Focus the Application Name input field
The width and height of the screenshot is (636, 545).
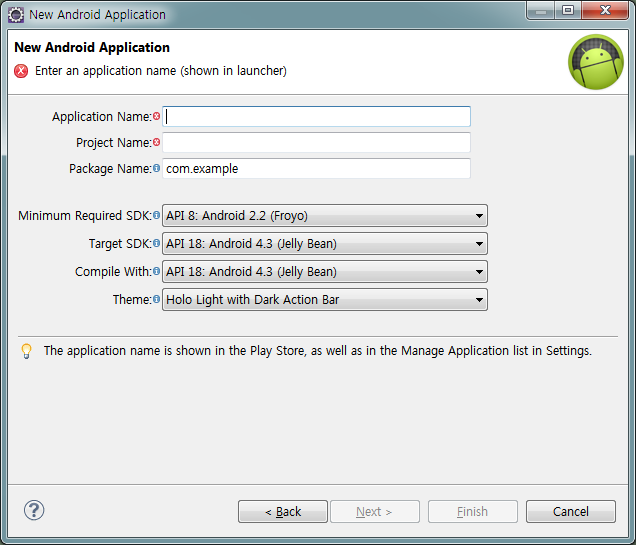(316, 116)
